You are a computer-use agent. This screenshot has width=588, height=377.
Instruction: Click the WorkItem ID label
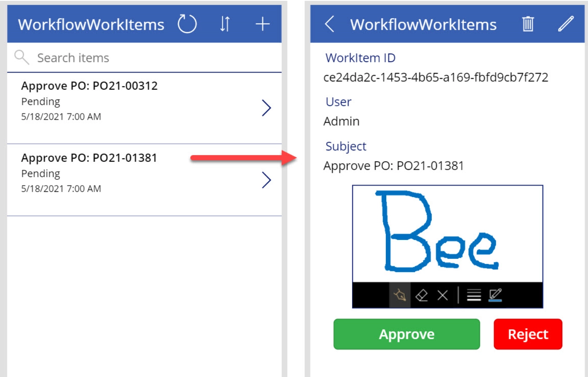[x=361, y=58]
